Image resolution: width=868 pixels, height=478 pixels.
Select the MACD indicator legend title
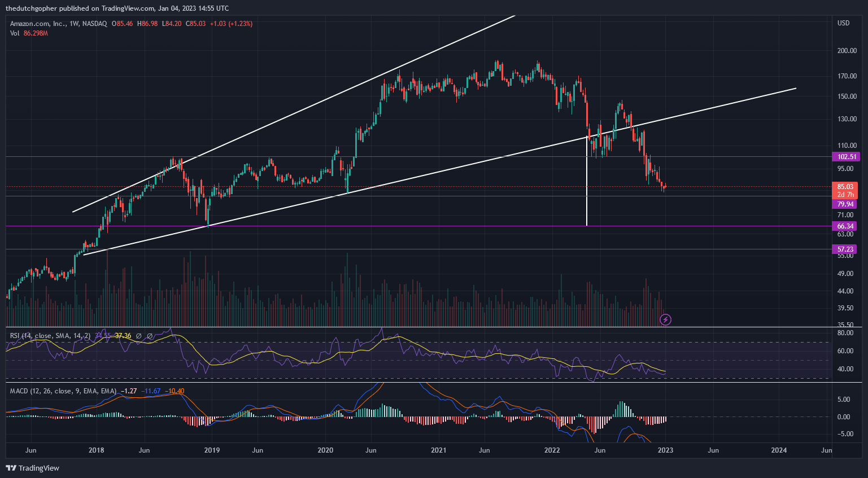pyautogui.click(x=63, y=391)
